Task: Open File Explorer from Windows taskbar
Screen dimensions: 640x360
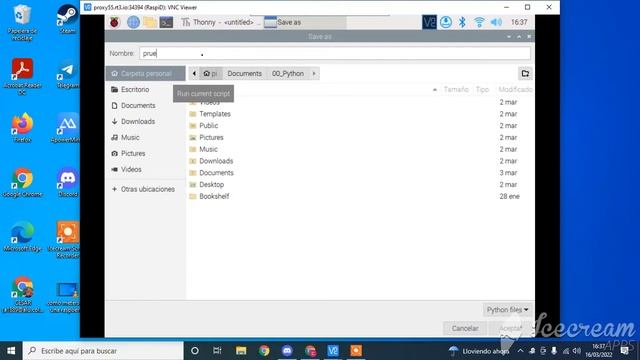Action: pyautogui.click(x=241, y=351)
